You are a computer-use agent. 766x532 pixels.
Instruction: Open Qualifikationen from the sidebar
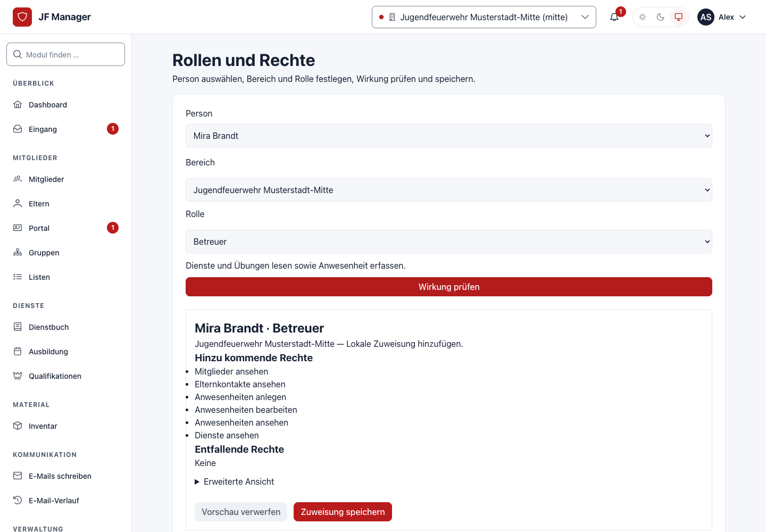[x=66, y=376]
